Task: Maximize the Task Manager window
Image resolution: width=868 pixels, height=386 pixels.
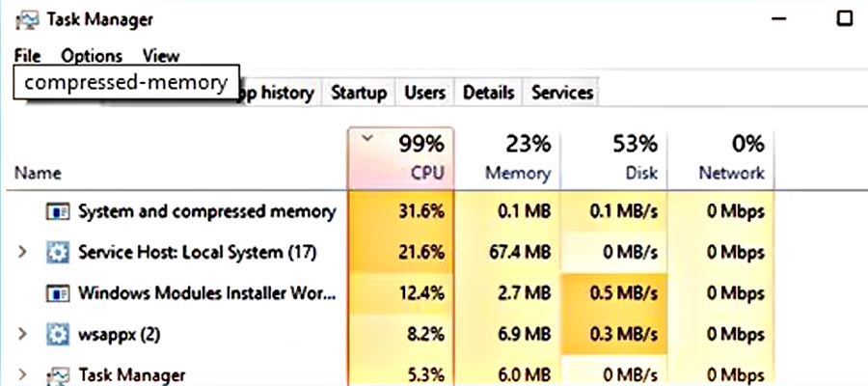Action: [x=845, y=17]
